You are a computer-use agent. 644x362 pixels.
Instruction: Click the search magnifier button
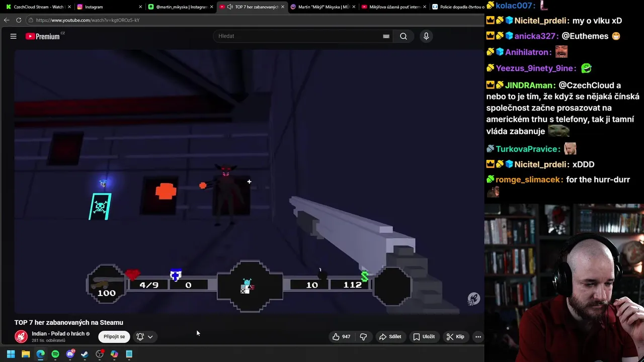404,36
